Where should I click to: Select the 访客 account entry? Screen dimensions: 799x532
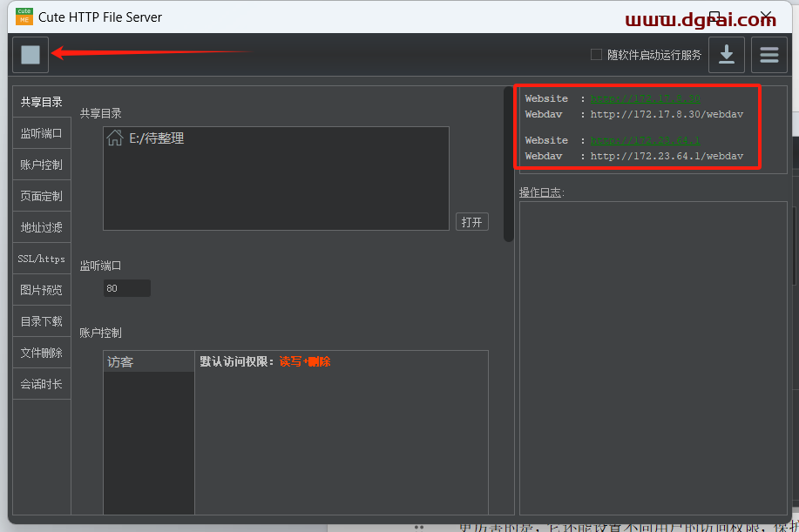pyautogui.click(x=149, y=361)
